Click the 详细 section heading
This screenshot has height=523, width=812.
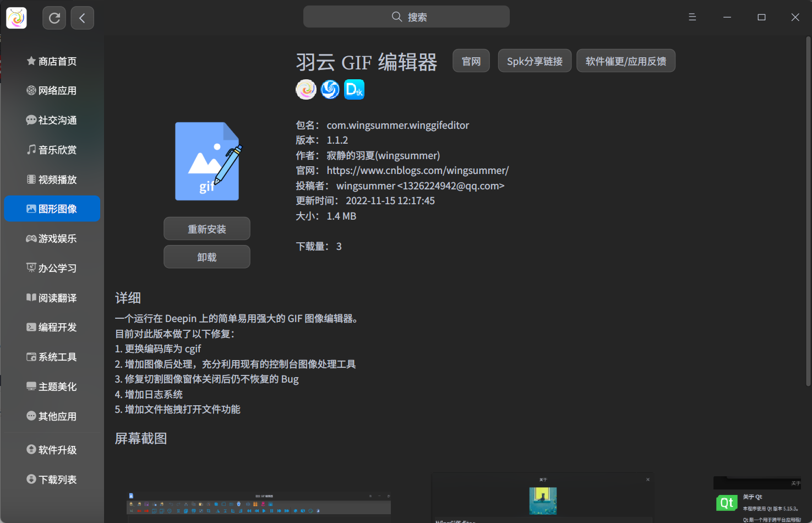click(x=128, y=298)
